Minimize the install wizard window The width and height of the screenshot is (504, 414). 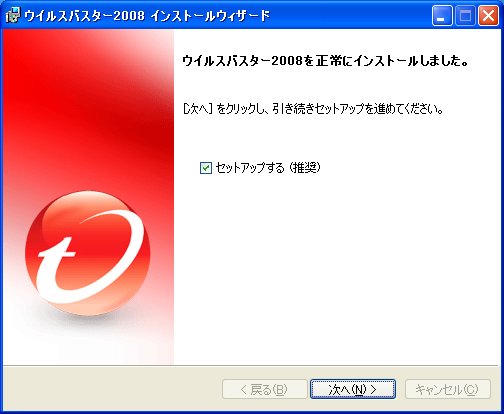(x=442, y=16)
